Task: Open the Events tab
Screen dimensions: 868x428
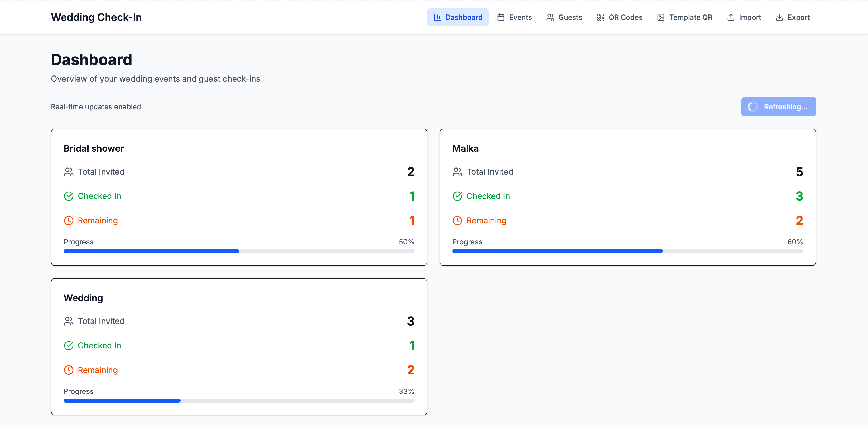Action: 515,17
